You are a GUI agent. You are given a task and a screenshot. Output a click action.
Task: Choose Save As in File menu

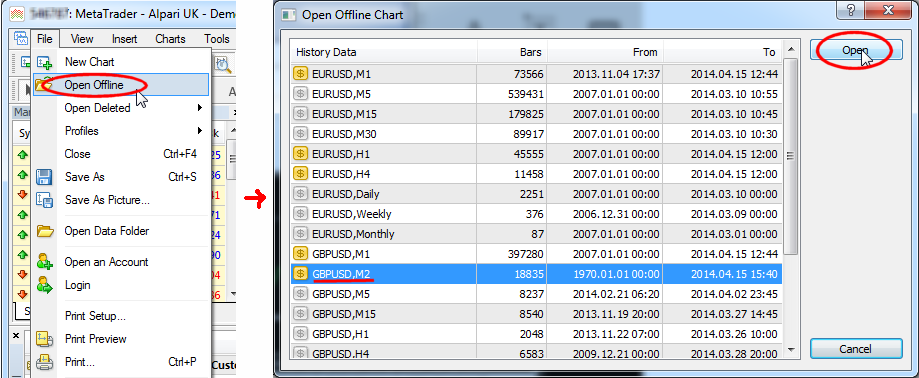[x=121, y=176]
